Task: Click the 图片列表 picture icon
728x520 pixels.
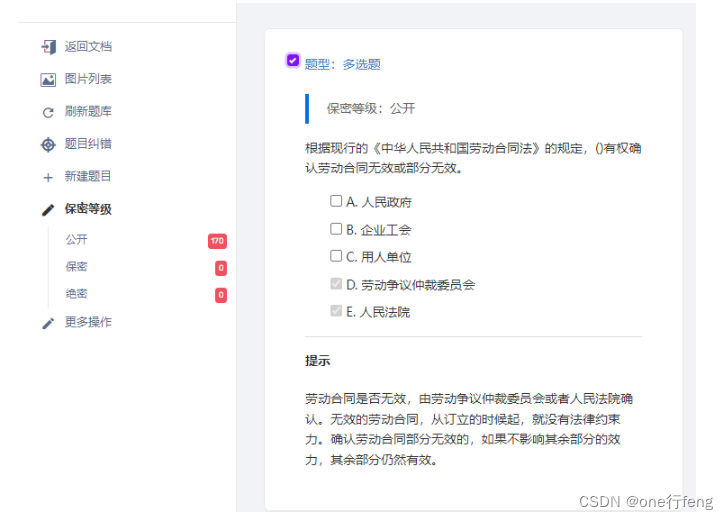Action: [48, 80]
